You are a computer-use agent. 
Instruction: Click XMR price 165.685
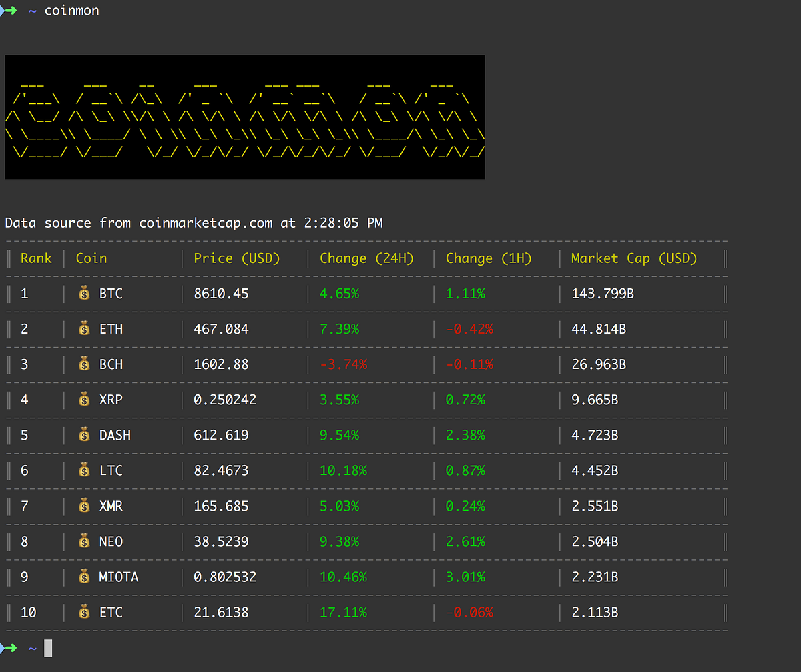point(221,506)
